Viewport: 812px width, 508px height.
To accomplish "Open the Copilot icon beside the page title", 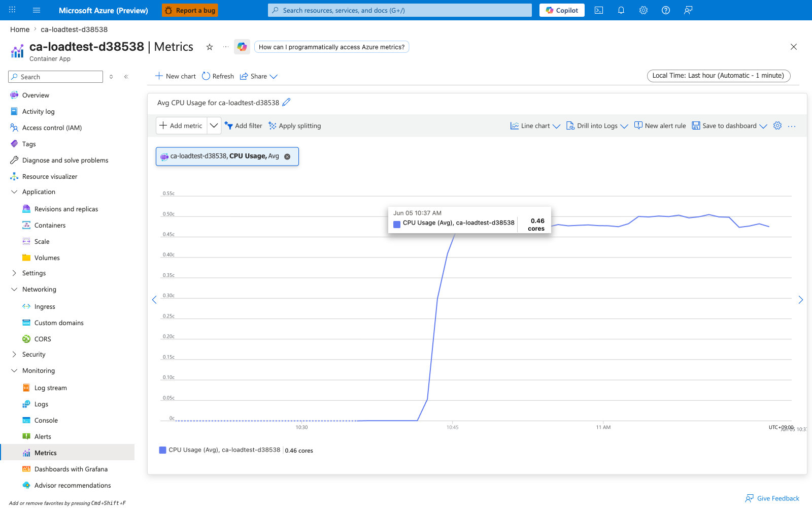I will tap(242, 47).
